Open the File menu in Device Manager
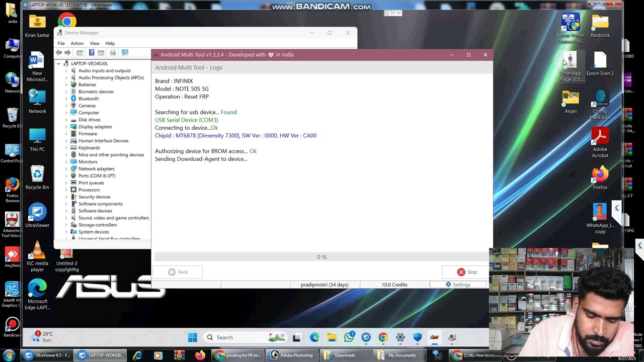Image resolution: width=644 pixels, height=362 pixels. pos(61,44)
